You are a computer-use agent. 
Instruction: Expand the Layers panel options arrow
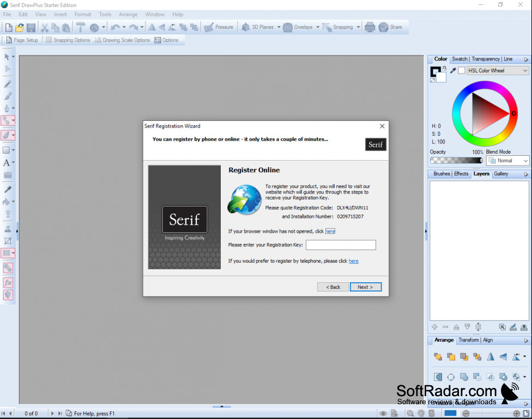click(526, 174)
